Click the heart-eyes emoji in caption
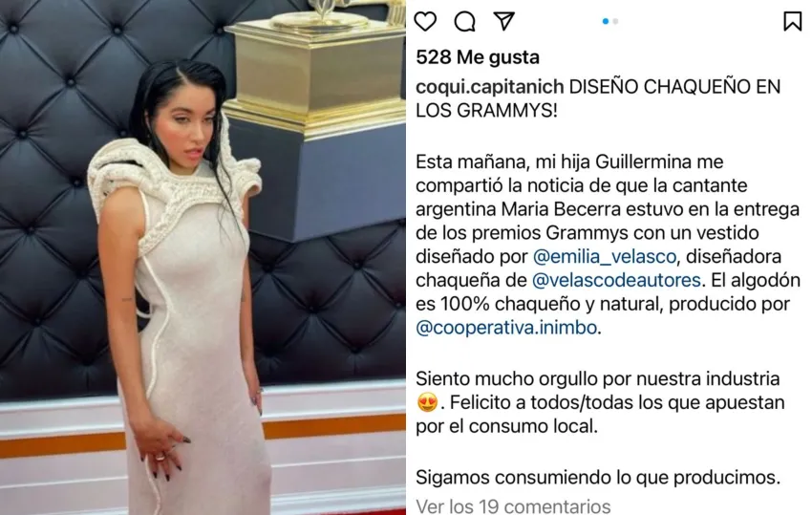812x515 pixels. 427,402
